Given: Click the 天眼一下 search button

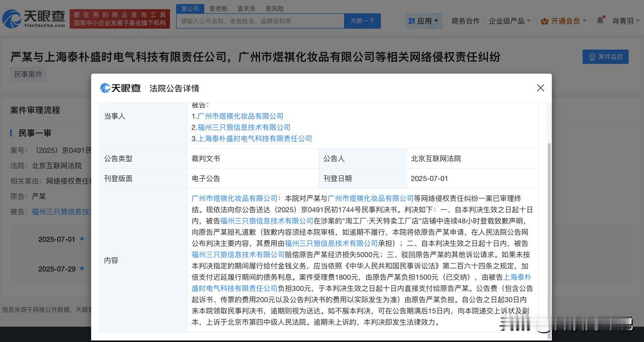Looking at the screenshot, I should coord(362,21).
